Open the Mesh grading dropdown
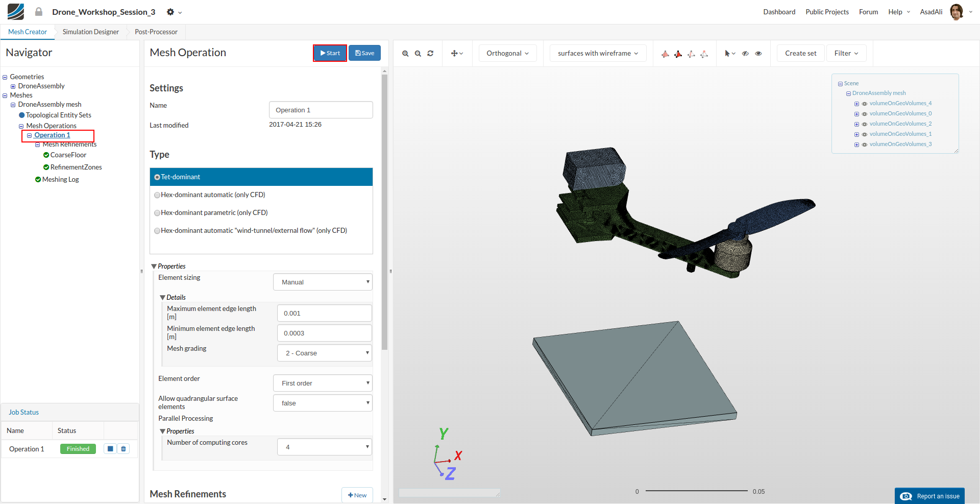The width and height of the screenshot is (980, 504). pyautogui.click(x=324, y=353)
